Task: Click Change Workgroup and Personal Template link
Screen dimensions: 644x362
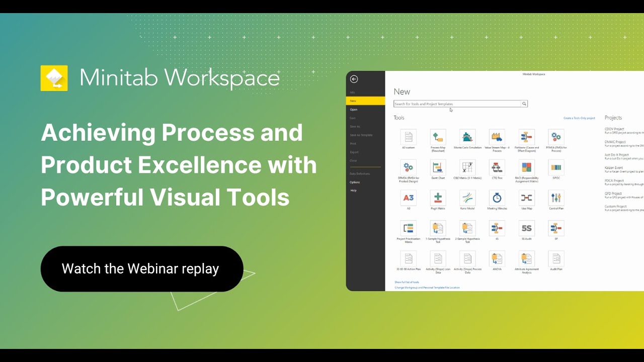Action: pyautogui.click(x=427, y=288)
